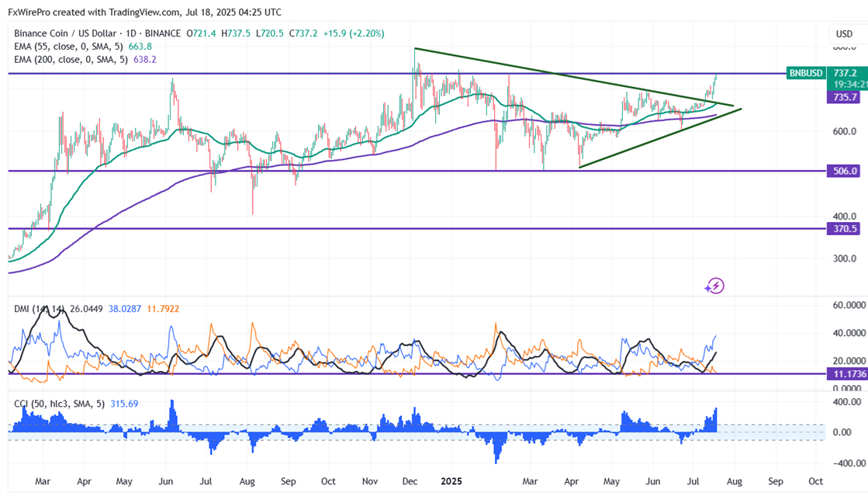This screenshot has width=868, height=496.
Task: Click the 370.5 support level label
Action: click(843, 228)
